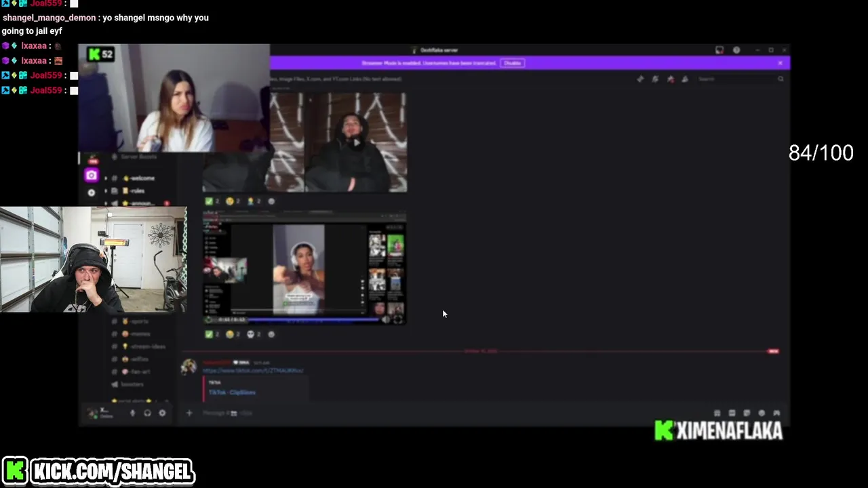The image size is (868, 488).
Task: Add a reaction under the upper video
Action: (271, 201)
